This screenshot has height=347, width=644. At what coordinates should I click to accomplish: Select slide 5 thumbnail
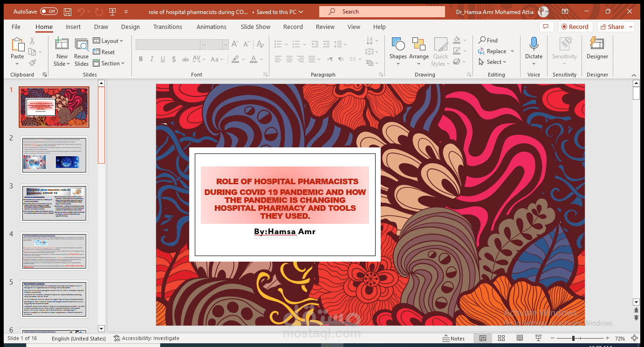click(54, 299)
